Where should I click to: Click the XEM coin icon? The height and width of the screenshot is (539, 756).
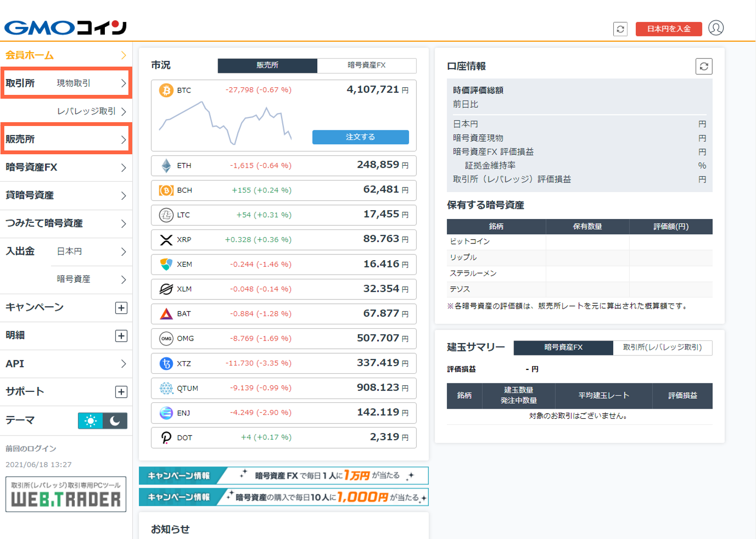click(166, 264)
